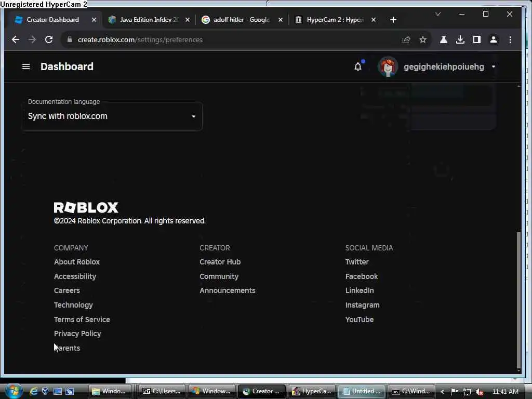Click the taskbar clock showing 11:41 AM
532x399 pixels.
pos(505,392)
